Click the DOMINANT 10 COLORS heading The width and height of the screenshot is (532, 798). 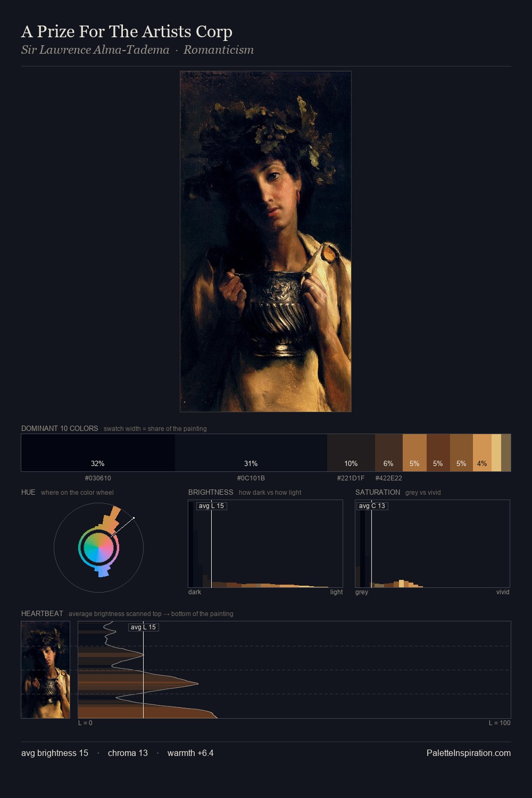60,428
